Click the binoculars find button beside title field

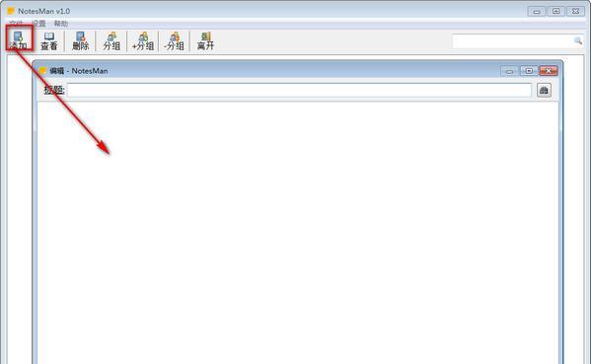[544, 90]
